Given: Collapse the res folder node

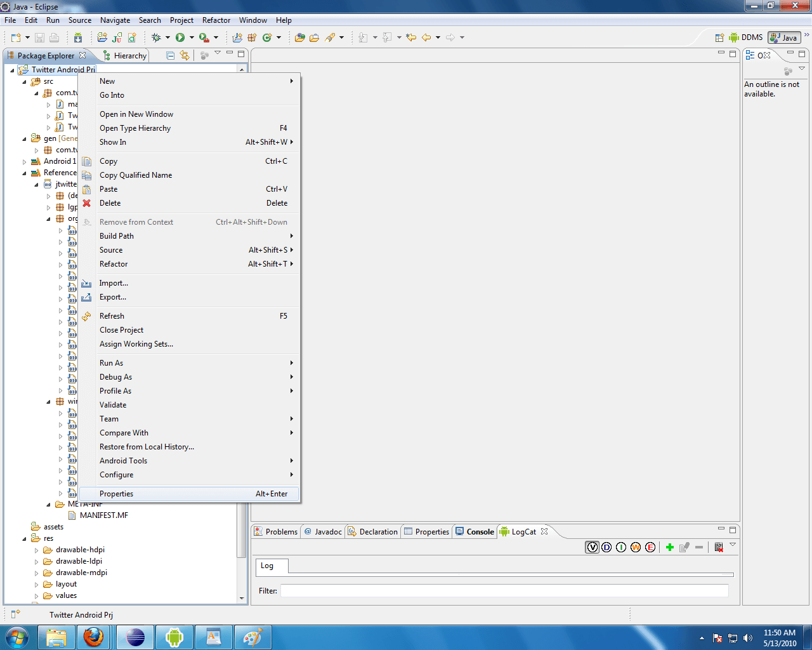Looking at the screenshot, I should pyautogui.click(x=24, y=538).
